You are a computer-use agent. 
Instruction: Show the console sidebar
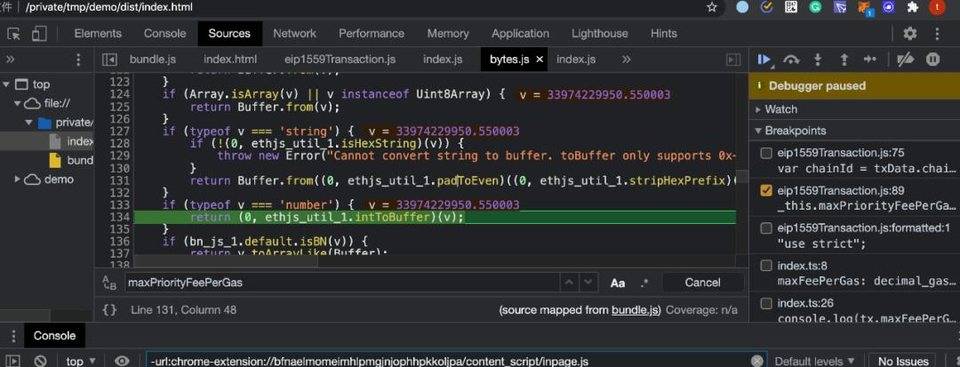point(13,361)
